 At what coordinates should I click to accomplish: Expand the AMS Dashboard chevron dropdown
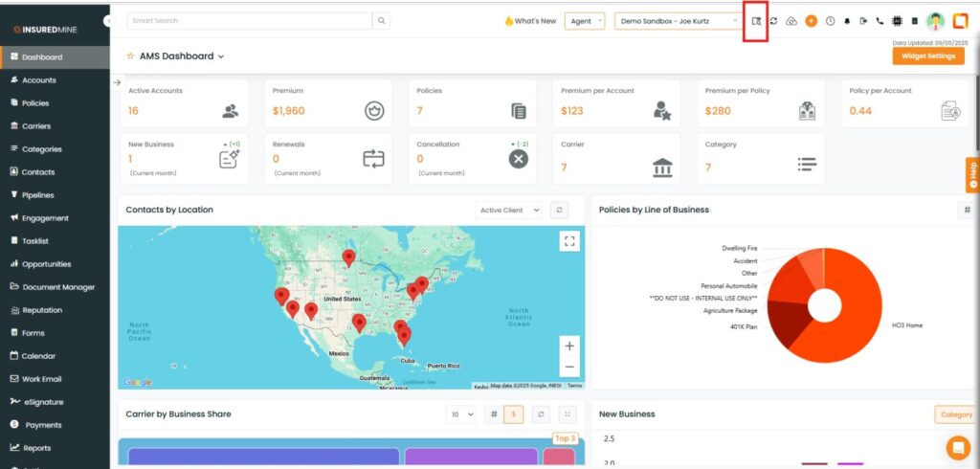coord(221,56)
